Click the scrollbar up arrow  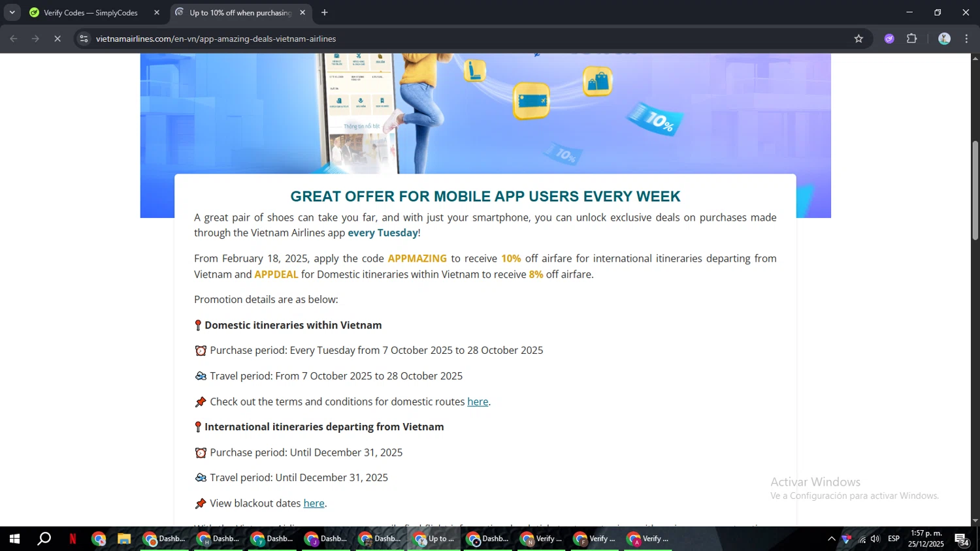click(975, 59)
